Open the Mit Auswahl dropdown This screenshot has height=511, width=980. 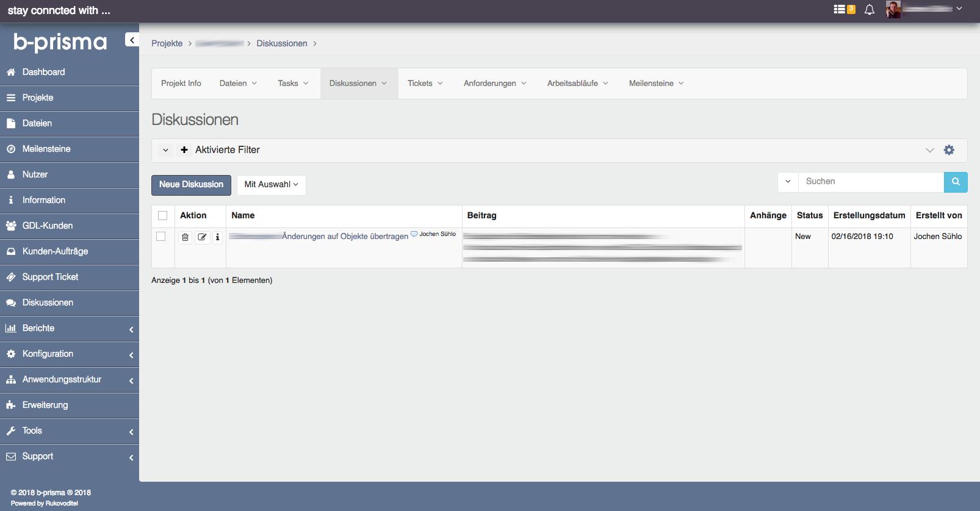(271, 185)
